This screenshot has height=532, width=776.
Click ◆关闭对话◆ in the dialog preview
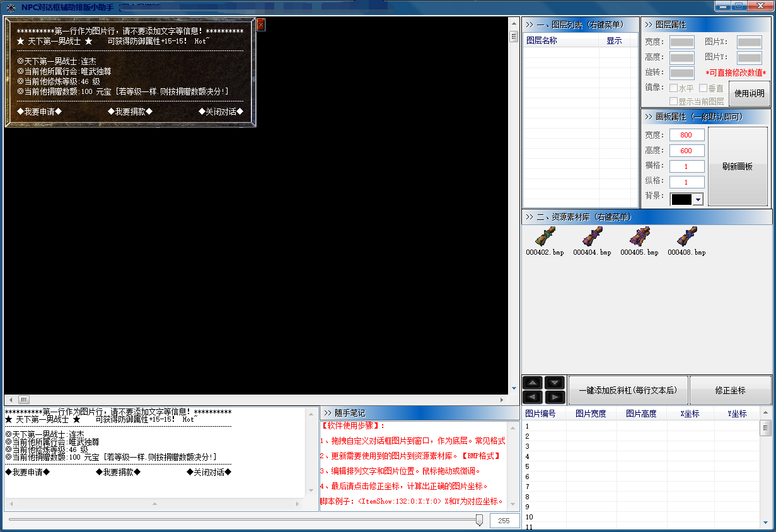click(221, 112)
